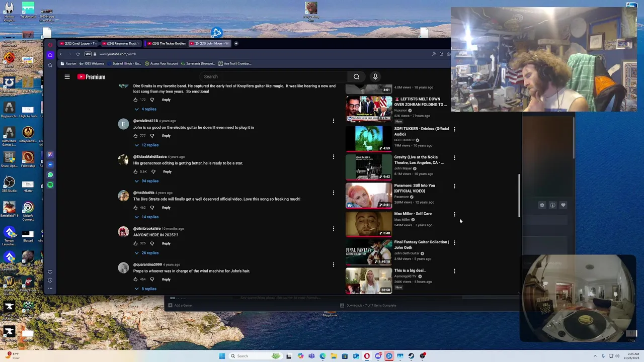The image size is (644, 362).
Task: Open Opera browser taskbar icon
Action: pos(367,356)
